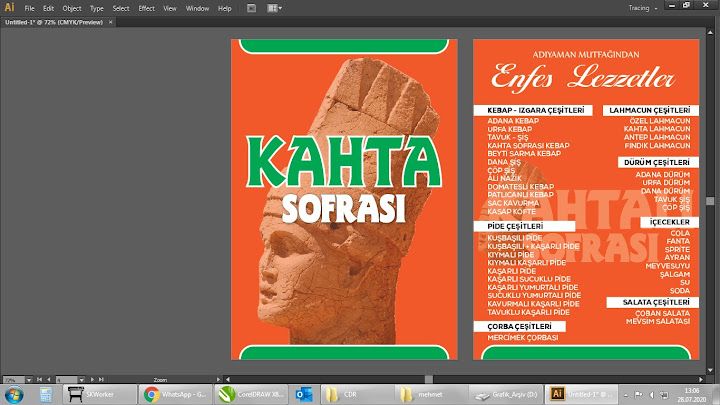Image resolution: width=720 pixels, height=405 pixels.
Task: Click the volume speaker tray icon
Action: tap(651, 395)
